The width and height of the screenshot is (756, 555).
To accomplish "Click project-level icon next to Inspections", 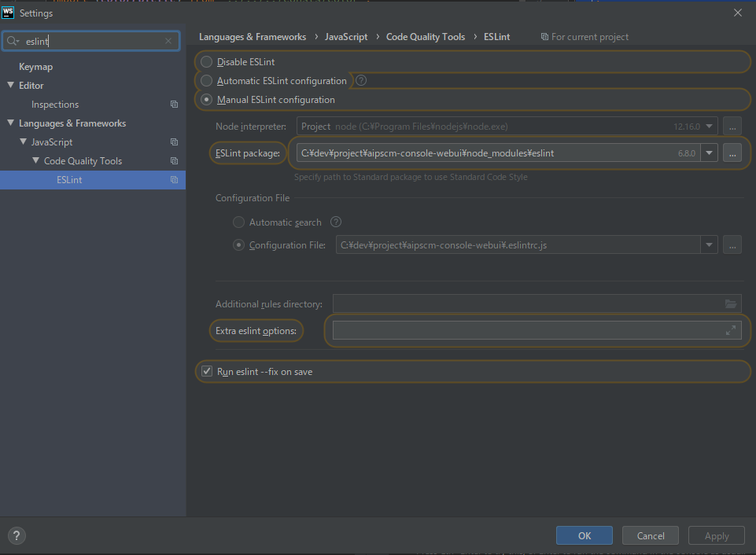I will 174,104.
